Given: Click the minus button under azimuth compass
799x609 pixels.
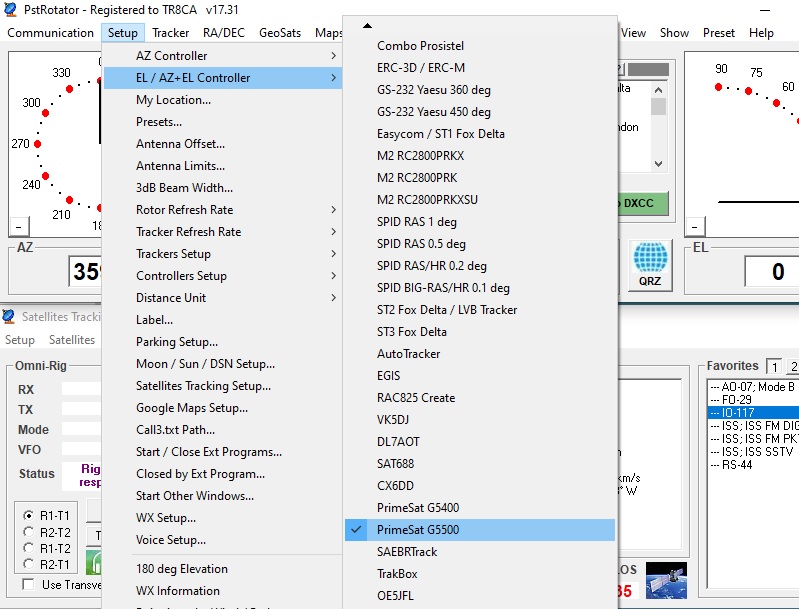Looking at the screenshot, I should click(x=19, y=226).
